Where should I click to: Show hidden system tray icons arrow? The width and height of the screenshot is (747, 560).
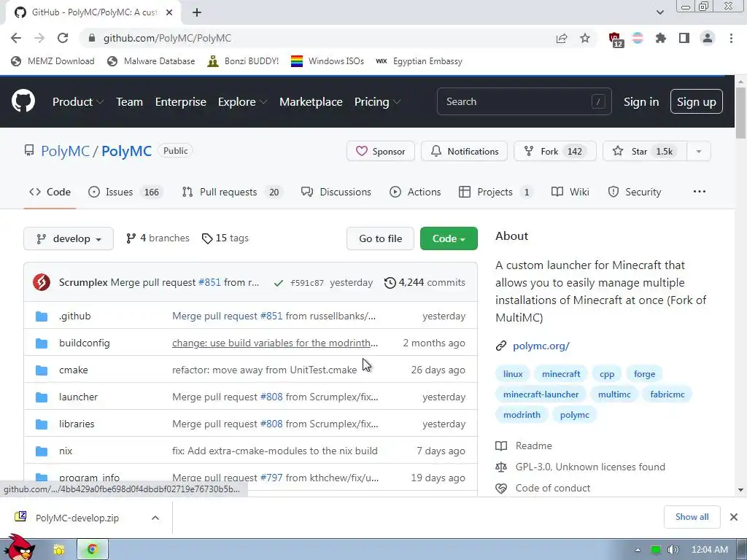(x=638, y=550)
